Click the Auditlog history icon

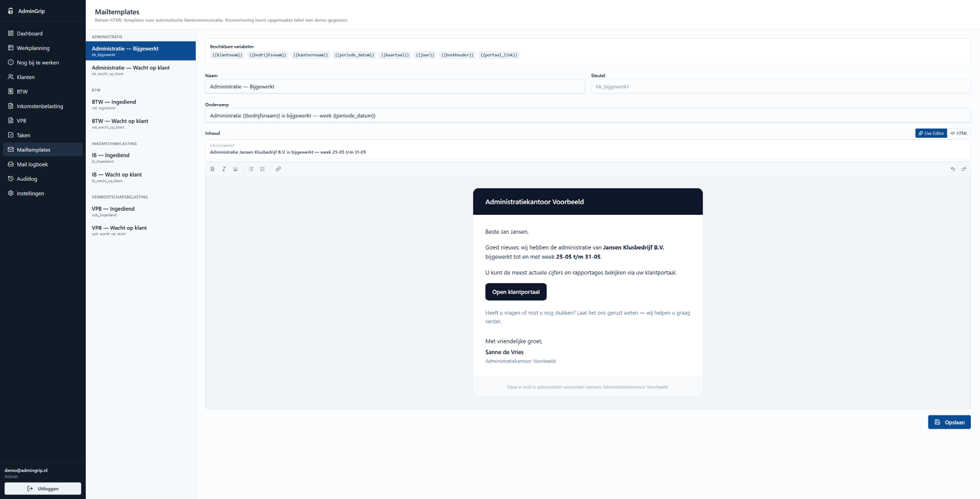pos(10,179)
